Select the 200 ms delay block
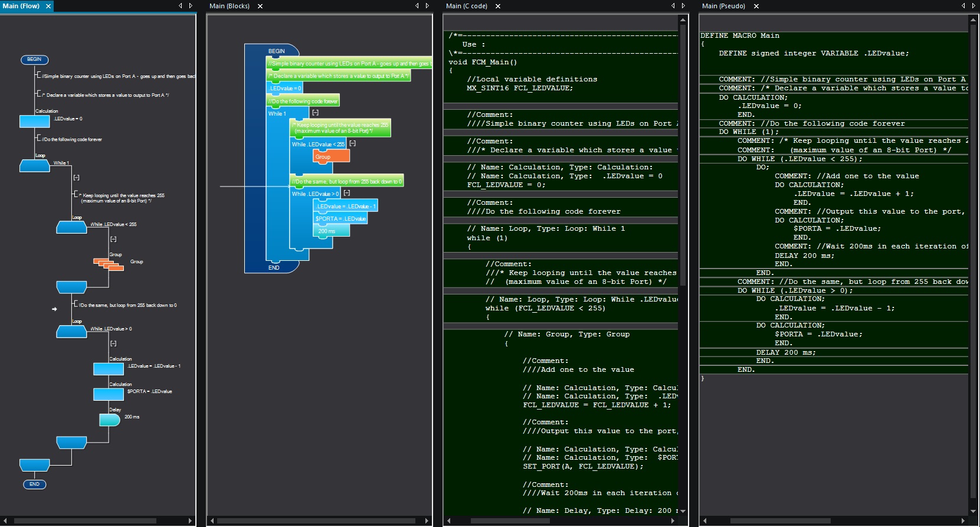This screenshot has height=527, width=980. pos(331,231)
